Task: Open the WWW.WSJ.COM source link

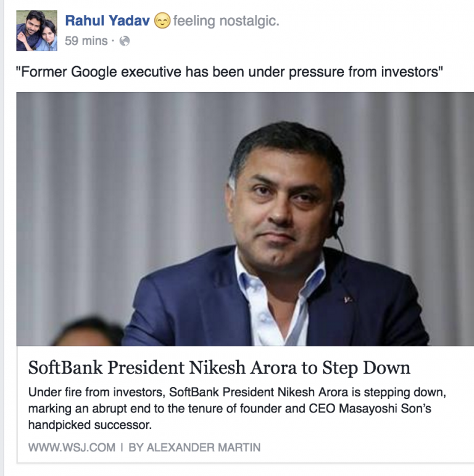Action: click(72, 447)
